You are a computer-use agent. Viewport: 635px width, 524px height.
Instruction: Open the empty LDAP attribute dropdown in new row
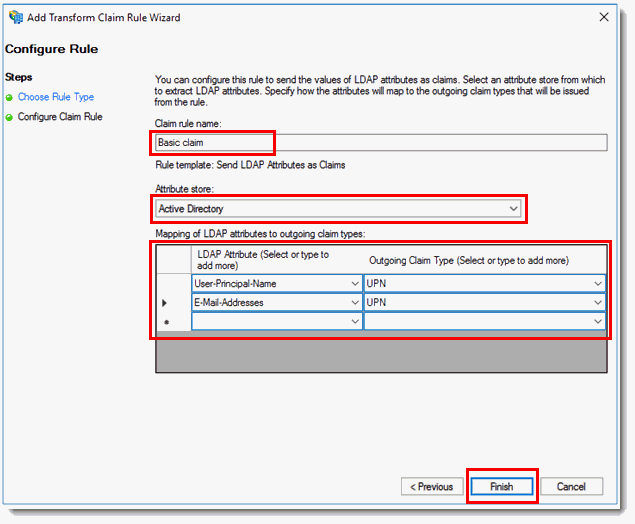pyautogui.click(x=355, y=321)
